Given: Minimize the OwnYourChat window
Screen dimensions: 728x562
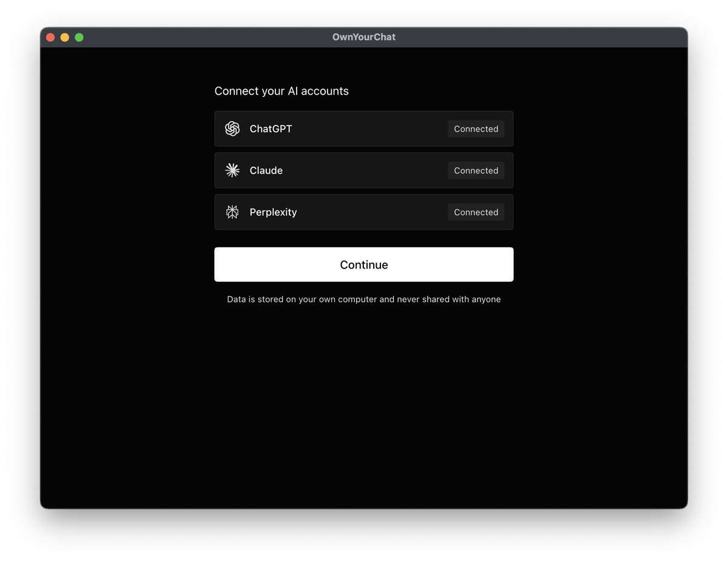Looking at the screenshot, I should coord(65,38).
